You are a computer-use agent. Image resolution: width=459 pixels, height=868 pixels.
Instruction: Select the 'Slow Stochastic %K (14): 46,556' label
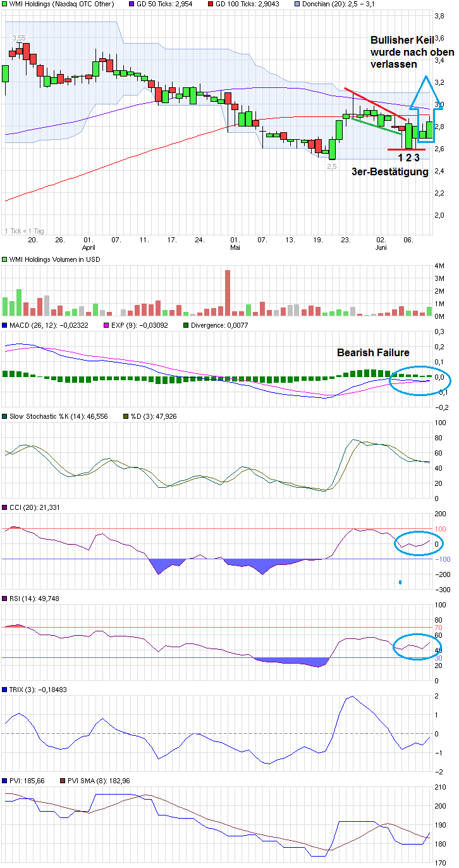point(59,416)
